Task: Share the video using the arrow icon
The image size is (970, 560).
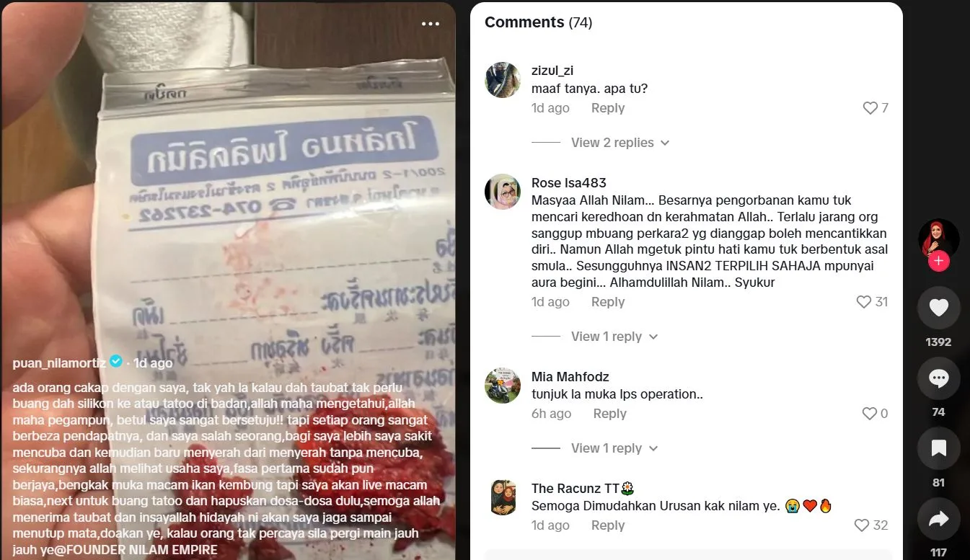Action: point(938,519)
